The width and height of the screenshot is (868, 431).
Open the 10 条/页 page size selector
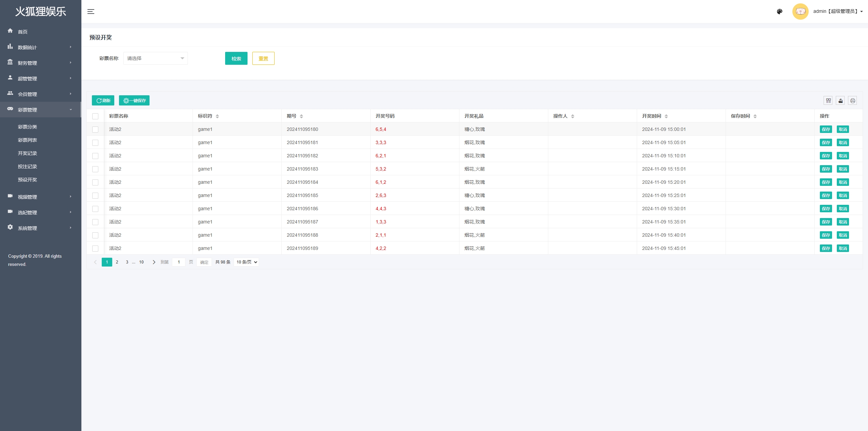[x=246, y=262]
